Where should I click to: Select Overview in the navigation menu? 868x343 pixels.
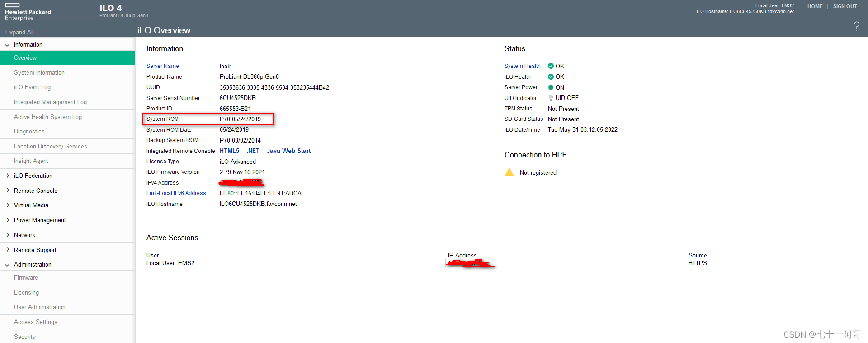pos(68,58)
